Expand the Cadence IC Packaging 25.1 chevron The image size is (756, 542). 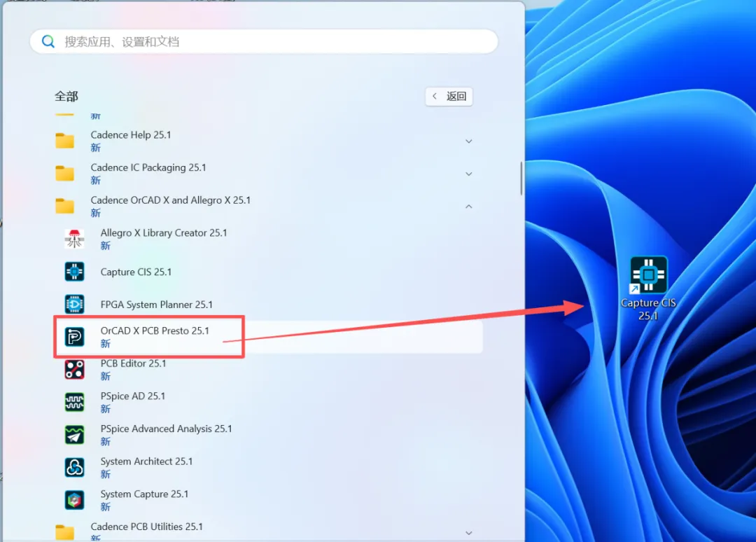pyautogui.click(x=468, y=174)
